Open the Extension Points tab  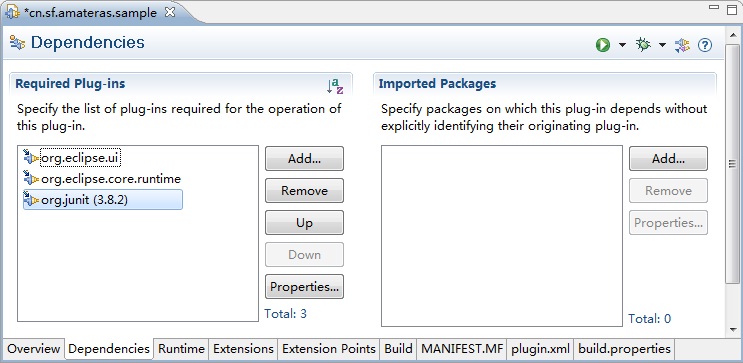click(x=329, y=349)
